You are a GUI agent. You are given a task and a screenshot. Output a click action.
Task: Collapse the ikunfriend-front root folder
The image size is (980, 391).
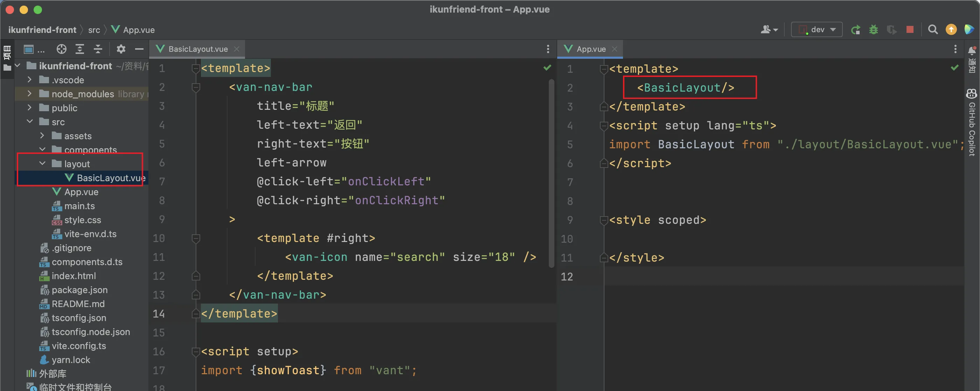(x=17, y=66)
